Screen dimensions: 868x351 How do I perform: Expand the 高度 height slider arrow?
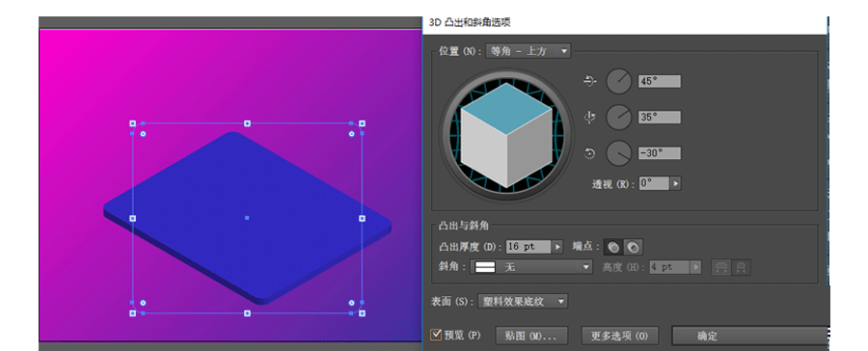[x=695, y=267]
